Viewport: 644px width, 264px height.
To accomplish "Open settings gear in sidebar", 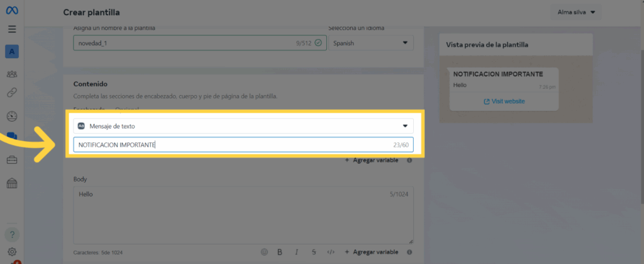I will pos(12,252).
